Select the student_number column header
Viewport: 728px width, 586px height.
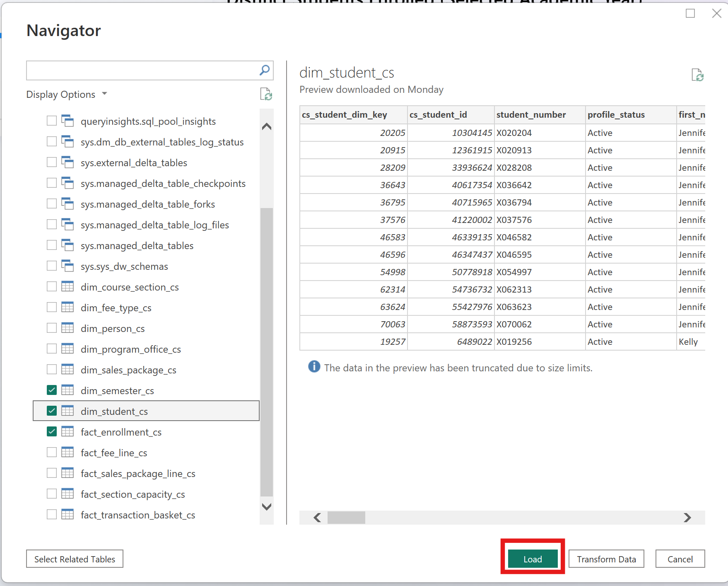pos(540,115)
